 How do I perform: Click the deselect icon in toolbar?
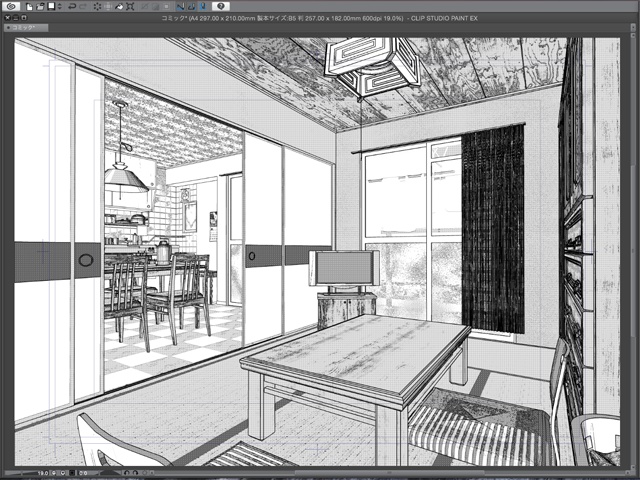(145, 7)
